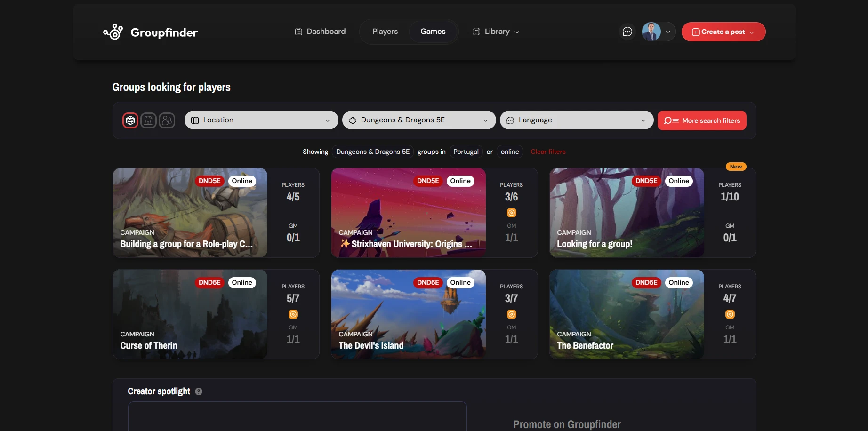Click the Promote on Groupfinder text

[567, 424]
